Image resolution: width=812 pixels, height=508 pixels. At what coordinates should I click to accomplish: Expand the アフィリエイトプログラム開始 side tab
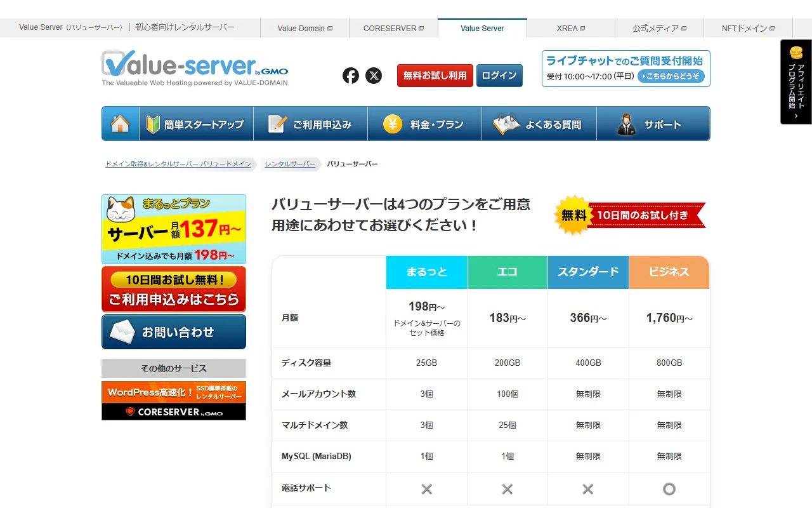click(796, 82)
